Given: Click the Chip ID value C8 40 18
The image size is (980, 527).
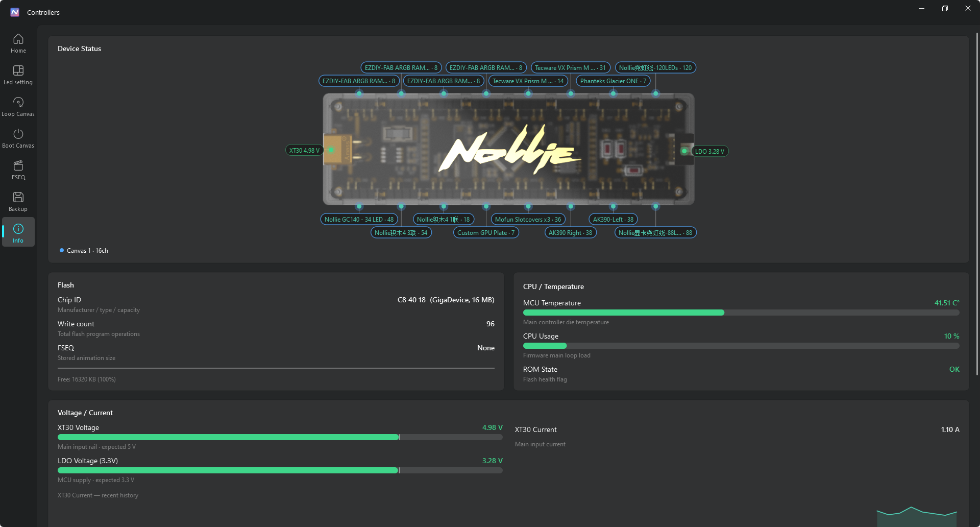Looking at the screenshot, I should click(446, 300).
